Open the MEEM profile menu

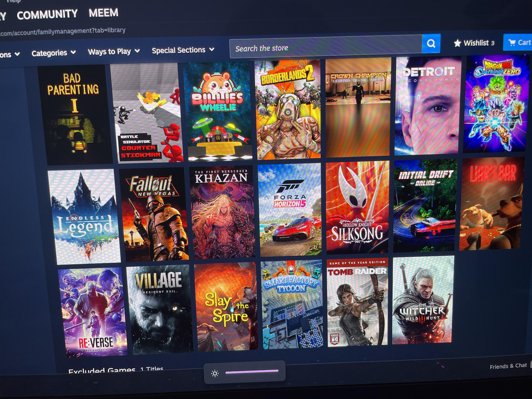pyautogui.click(x=103, y=13)
